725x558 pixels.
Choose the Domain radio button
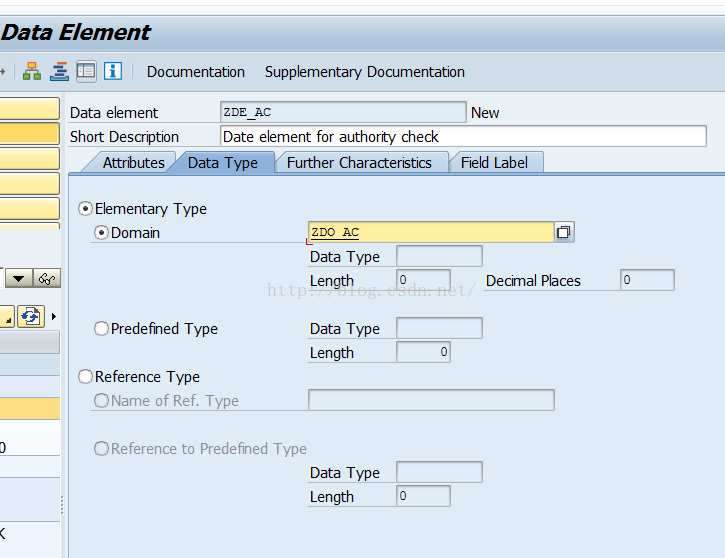point(101,233)
